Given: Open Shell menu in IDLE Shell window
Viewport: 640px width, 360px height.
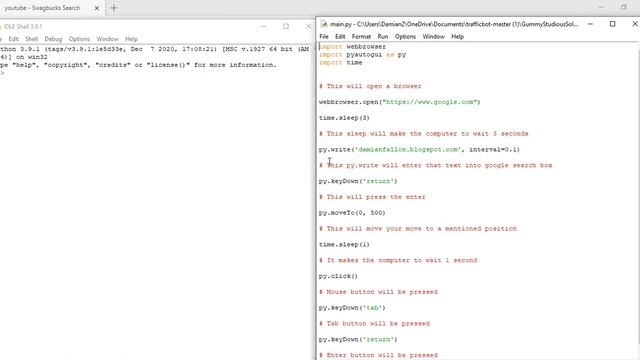Looking at the screenshot, I should [31, 39].
